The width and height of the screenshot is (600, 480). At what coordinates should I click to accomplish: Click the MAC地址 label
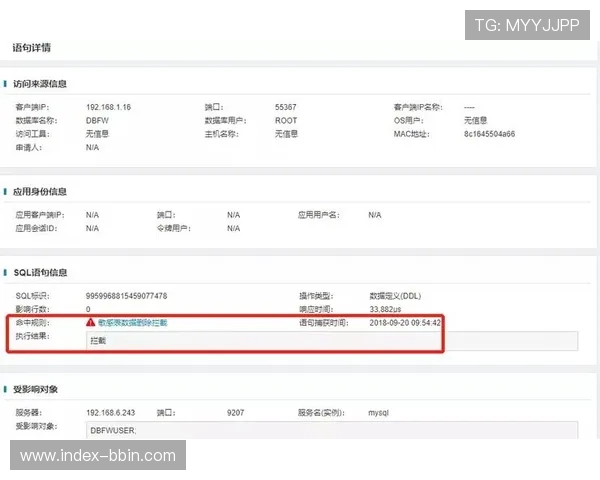point(411,134)
